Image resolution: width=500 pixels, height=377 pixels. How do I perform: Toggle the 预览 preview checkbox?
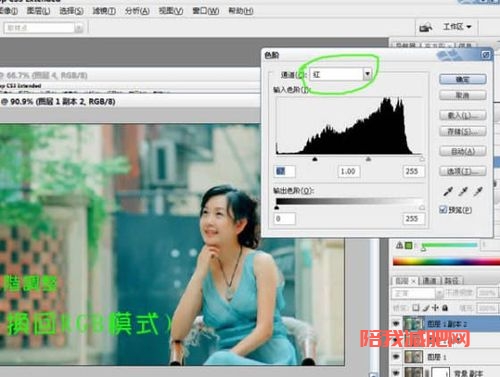coord(443,210)
